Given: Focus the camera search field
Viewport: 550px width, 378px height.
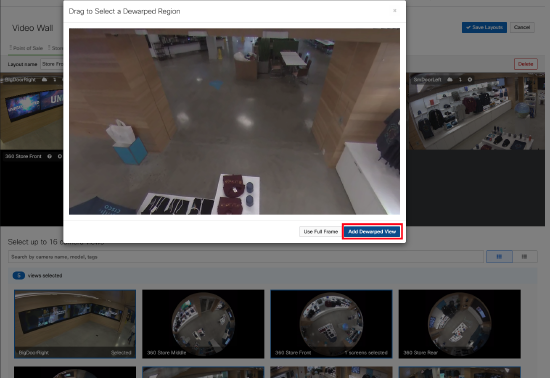Looking at the screenshot, I should 246,257.
